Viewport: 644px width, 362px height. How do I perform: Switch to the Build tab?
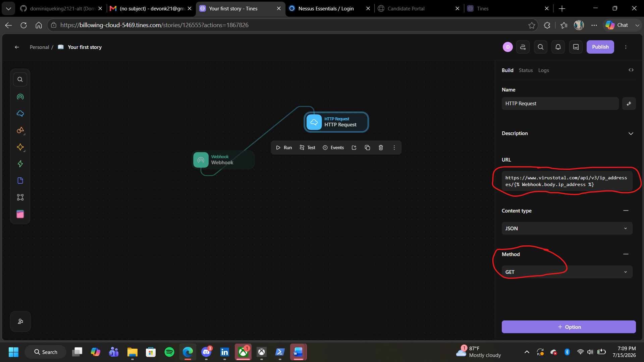pos(507,70)
